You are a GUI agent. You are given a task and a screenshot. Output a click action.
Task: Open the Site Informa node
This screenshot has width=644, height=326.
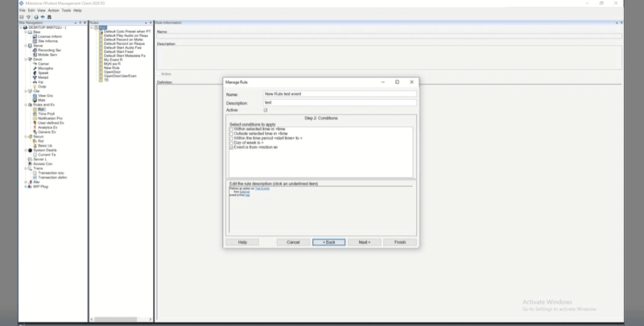coord(47,41)
